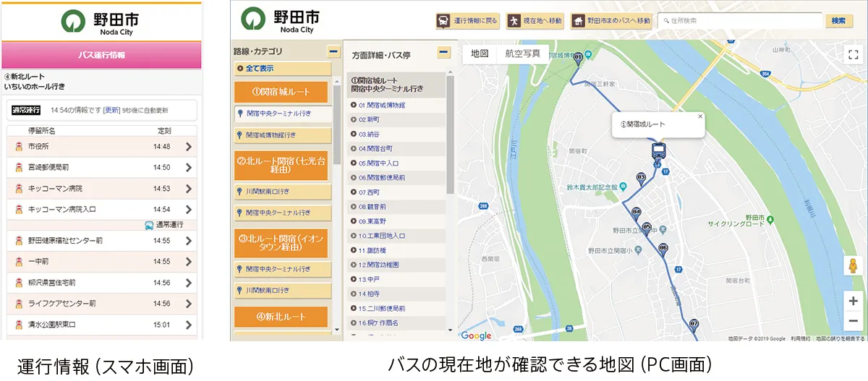Select stop 11.諏訪橋
This screenshot has width=868, height=381.
pos(396,250)
